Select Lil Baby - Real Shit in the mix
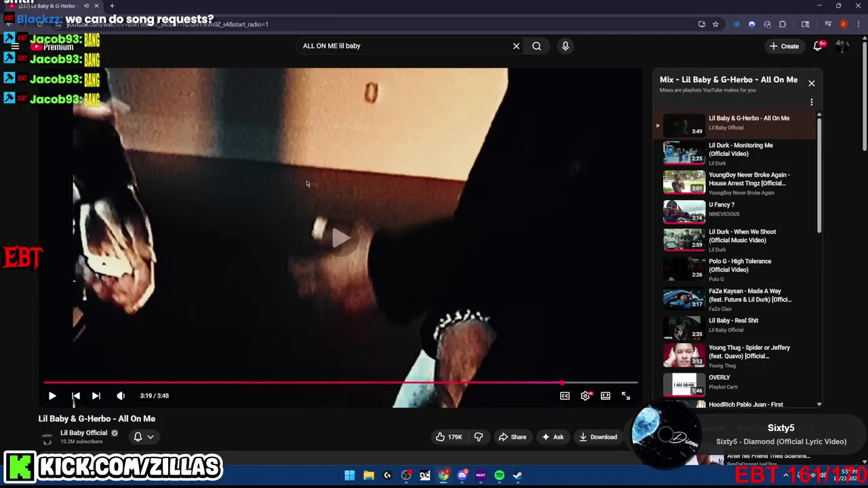The width and height of the screenshot is (868, 488). point(736,328)
